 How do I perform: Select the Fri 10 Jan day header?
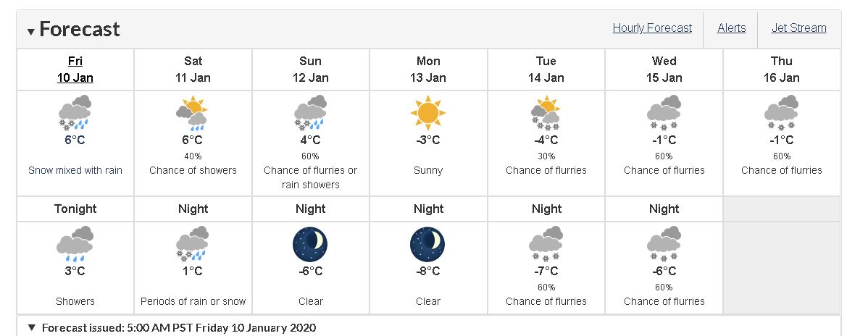click(x=75, y=70)
